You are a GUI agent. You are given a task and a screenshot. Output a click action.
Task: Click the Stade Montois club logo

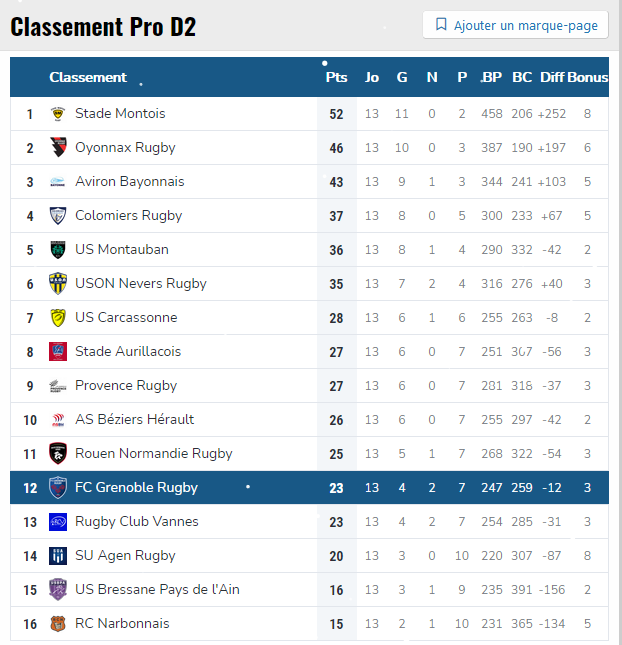[x=58, y=114]
